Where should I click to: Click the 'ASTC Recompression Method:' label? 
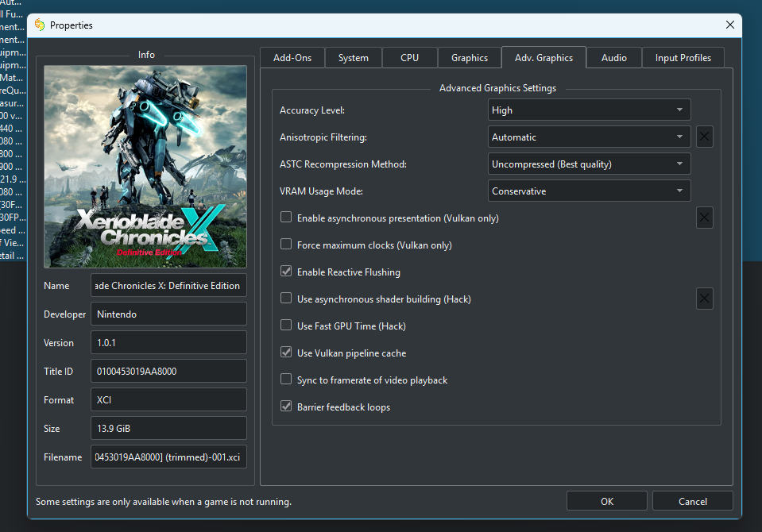343,164
